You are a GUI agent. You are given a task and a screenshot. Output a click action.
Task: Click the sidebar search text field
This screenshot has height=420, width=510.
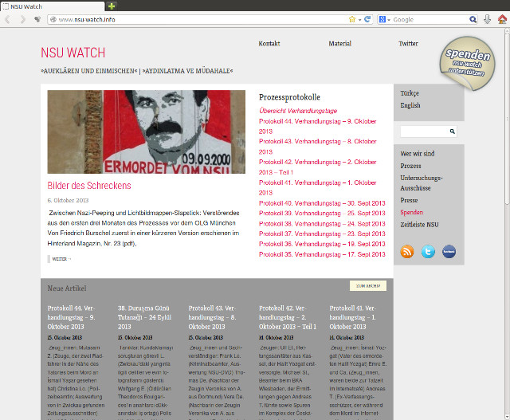click(423, 131)
